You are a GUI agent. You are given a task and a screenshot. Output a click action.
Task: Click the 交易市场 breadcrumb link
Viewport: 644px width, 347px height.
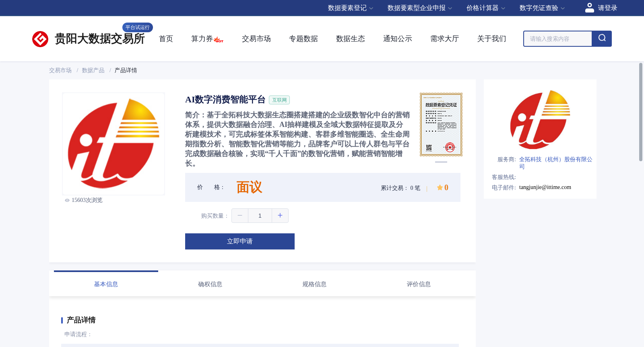[60, 71]
